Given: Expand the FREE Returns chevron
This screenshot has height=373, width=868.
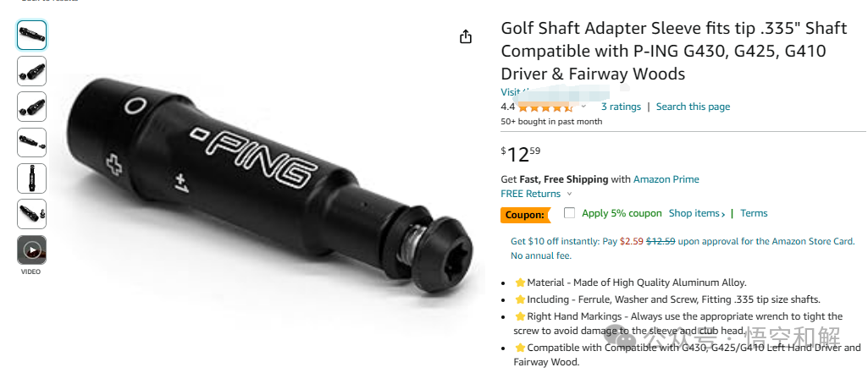Looking at the screenshot, I should click(x=570, y=194).
